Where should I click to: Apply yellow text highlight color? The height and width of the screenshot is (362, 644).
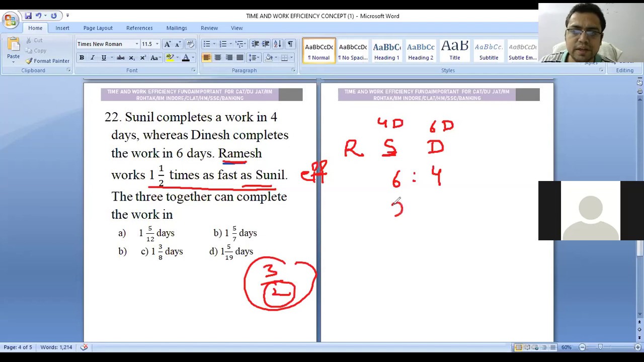(170, 58)
